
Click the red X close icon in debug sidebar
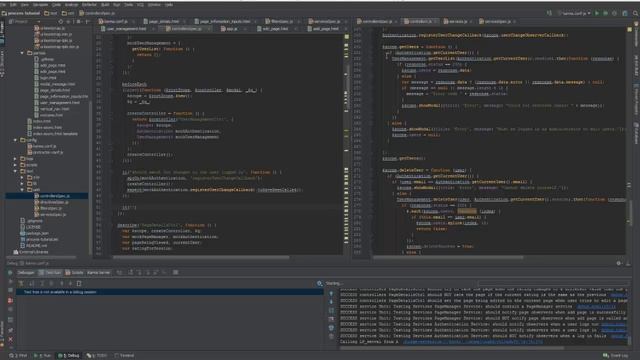pyautogui.click(x=10, y=339)
